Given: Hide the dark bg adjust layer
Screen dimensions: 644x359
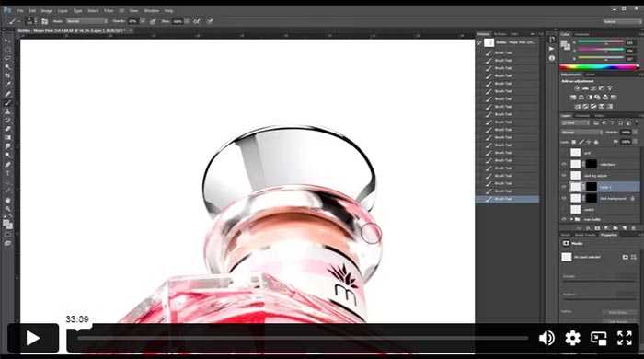Looking at the screenshot, I should [564, 176].
